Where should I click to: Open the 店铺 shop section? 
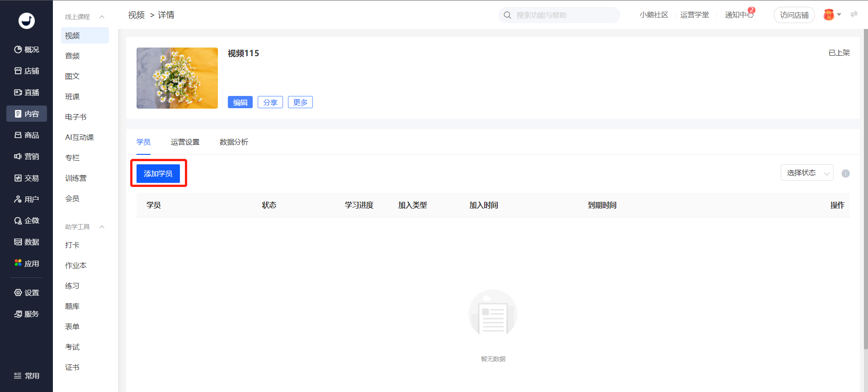27,71
